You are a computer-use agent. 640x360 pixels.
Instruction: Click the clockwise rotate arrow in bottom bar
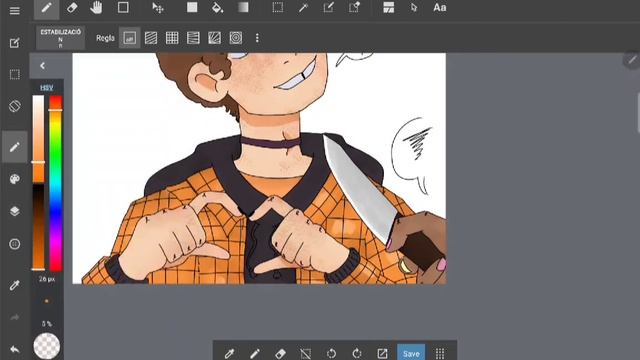point(357,353)
